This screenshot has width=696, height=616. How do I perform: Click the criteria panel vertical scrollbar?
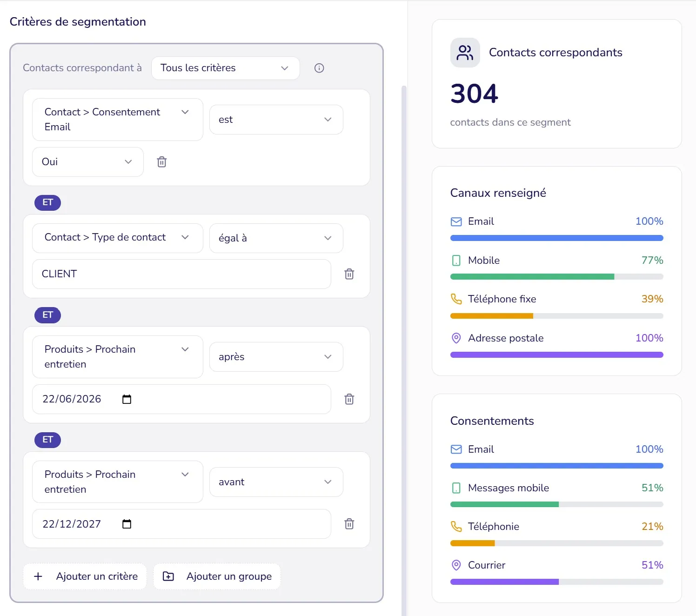[x=404, y=351]
